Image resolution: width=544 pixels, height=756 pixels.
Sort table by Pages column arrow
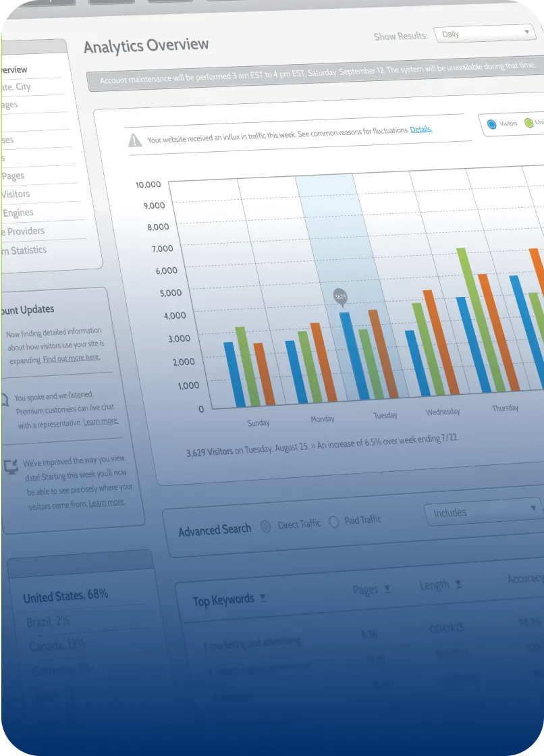pyautogui.click(x=387, y=589)
